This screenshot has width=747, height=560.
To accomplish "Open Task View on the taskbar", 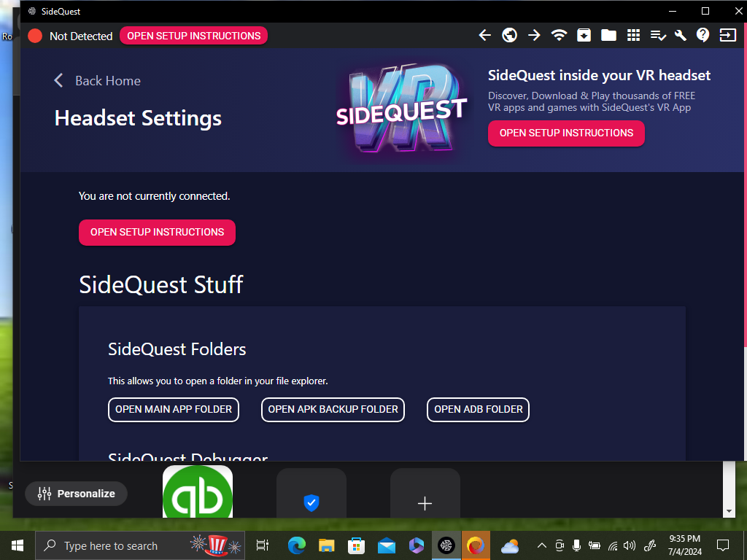I will coord(263,545).
